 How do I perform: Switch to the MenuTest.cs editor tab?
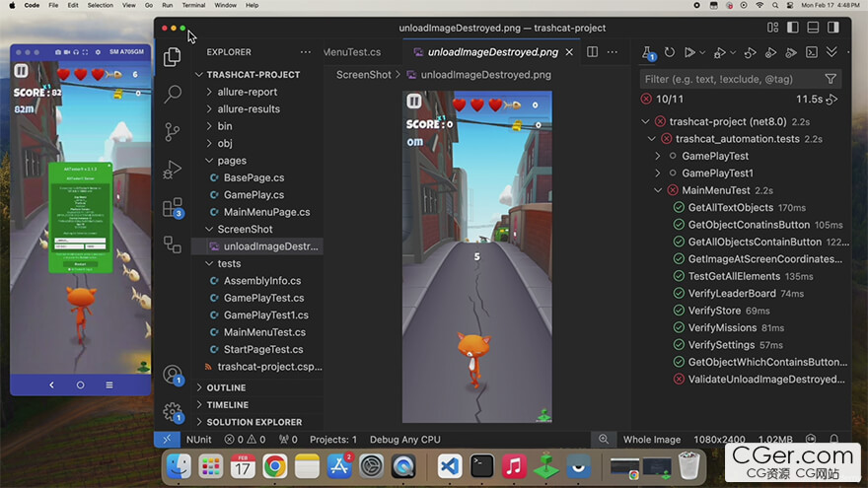pos(352,52)
